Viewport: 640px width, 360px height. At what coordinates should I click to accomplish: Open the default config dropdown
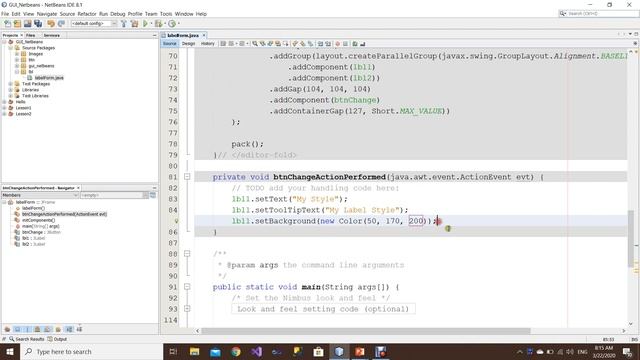tap(94, 24)
